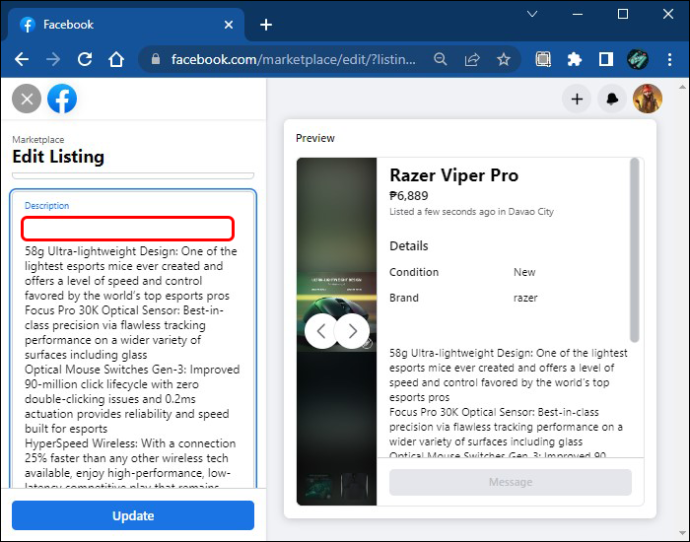This screenshot has width=690, height=542.
Task: View site info via the padlock icon
Action: pyautogui.click(x=156, y=59)
